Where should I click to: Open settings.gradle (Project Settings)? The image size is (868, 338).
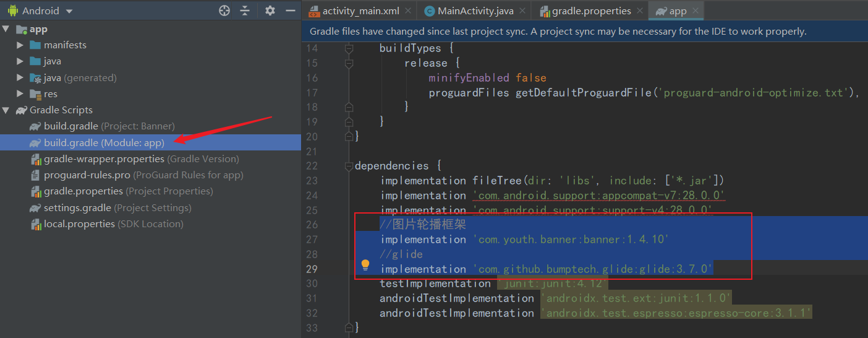(x=111, y=207)
